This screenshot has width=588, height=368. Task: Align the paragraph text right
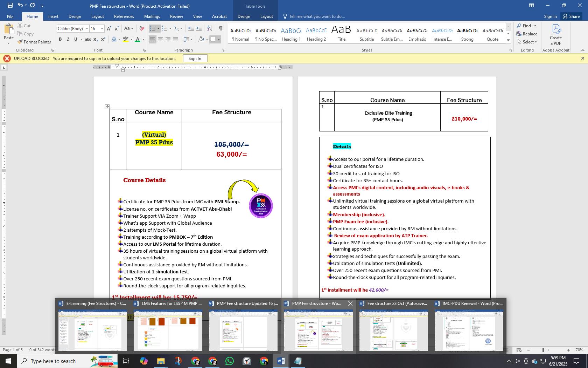tap(168, 39)
